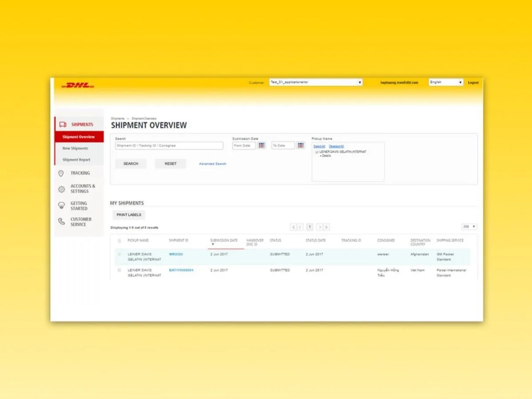Click the Nguyễn Hồng Triều consignee cell
This screenshot has height=399, width=532.
tap(388, 273)
